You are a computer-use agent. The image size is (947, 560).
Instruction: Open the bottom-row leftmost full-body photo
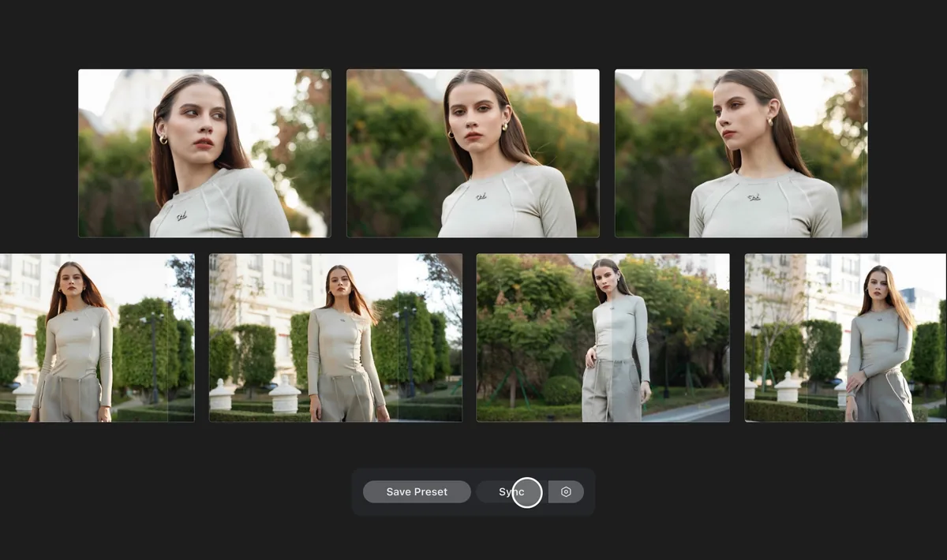[97, 338]
